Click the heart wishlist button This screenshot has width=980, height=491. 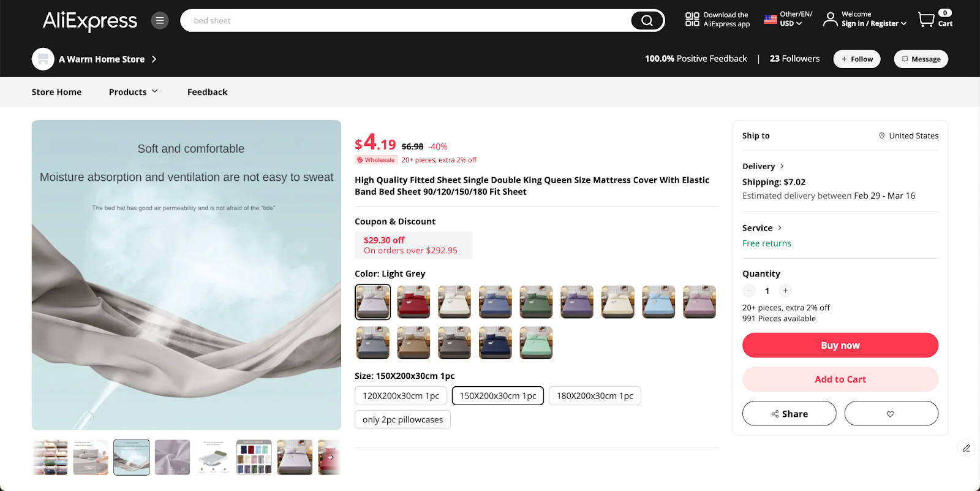click(891, 414)
